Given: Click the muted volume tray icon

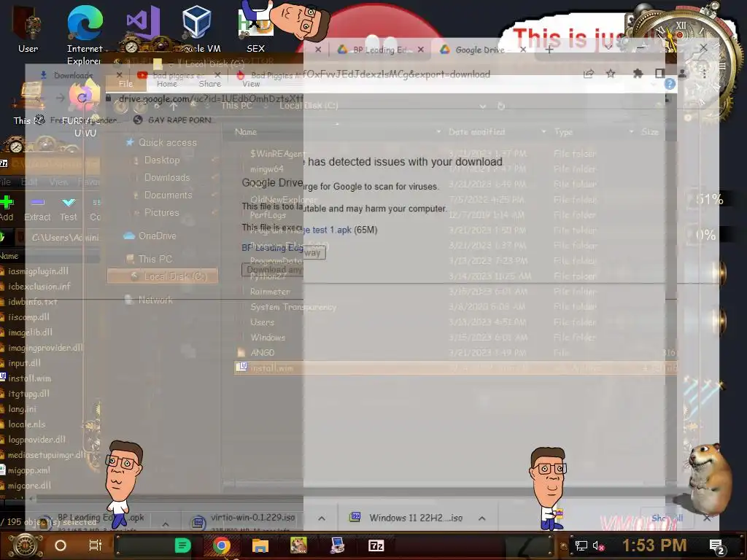Looking at the screenshot, I should click(x=598, y=545).
